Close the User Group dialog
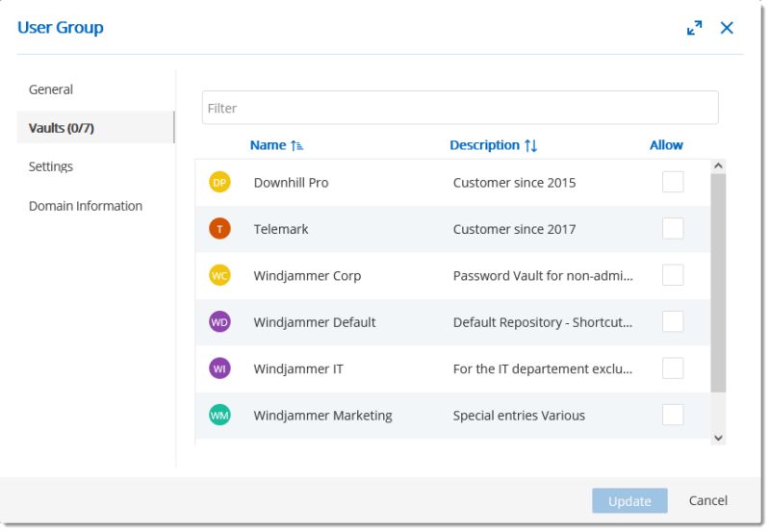Image resolution: width=770 pixels, height=532 pixels. coord(727,29)
